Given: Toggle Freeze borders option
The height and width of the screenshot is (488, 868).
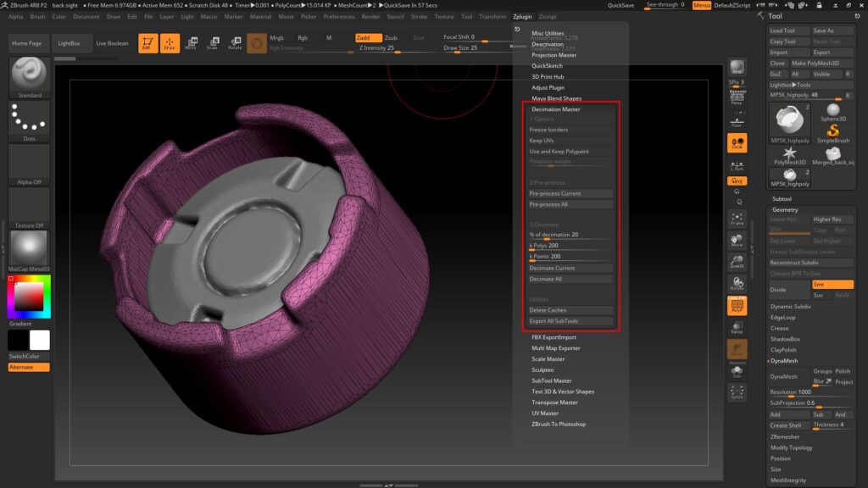Looking at the screenshot, I should (570, 130).
